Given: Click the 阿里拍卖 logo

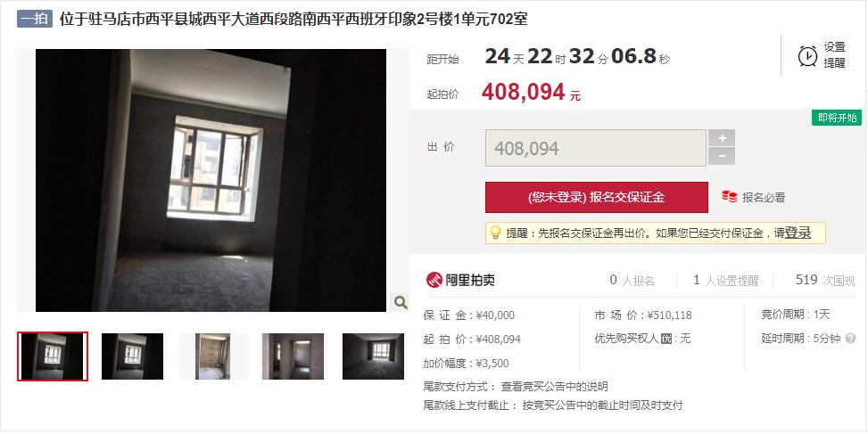Looking at the screenshot, I should 460,280.
